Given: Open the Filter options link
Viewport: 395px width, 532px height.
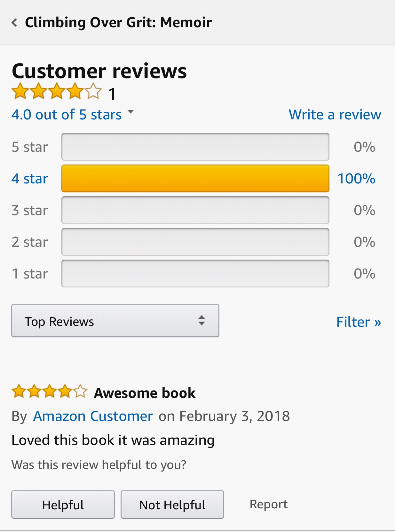Looking at the screenshot, I should (x=359, y=322).
